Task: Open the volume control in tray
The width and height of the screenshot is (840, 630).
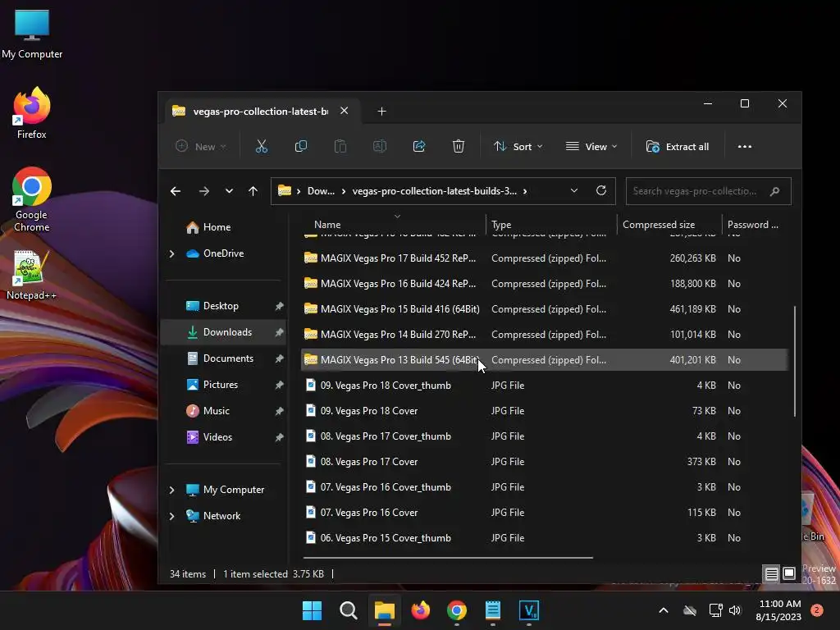Action: pos(735,610)
